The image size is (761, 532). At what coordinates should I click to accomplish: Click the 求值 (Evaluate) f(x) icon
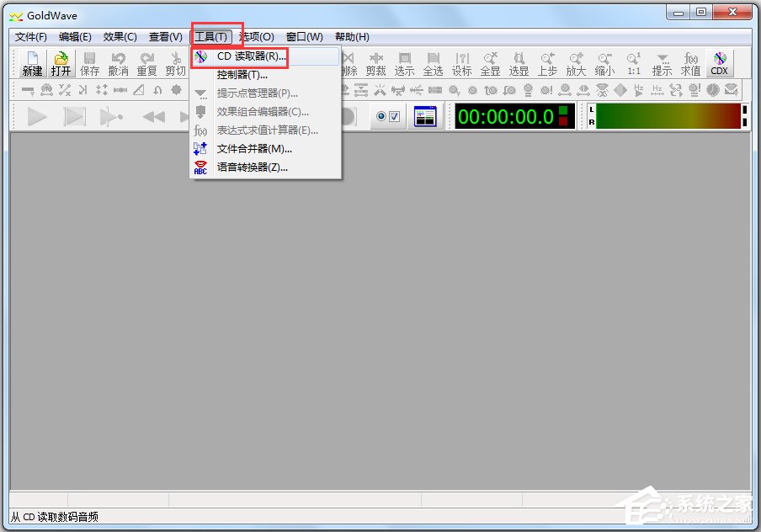point(691,64)
